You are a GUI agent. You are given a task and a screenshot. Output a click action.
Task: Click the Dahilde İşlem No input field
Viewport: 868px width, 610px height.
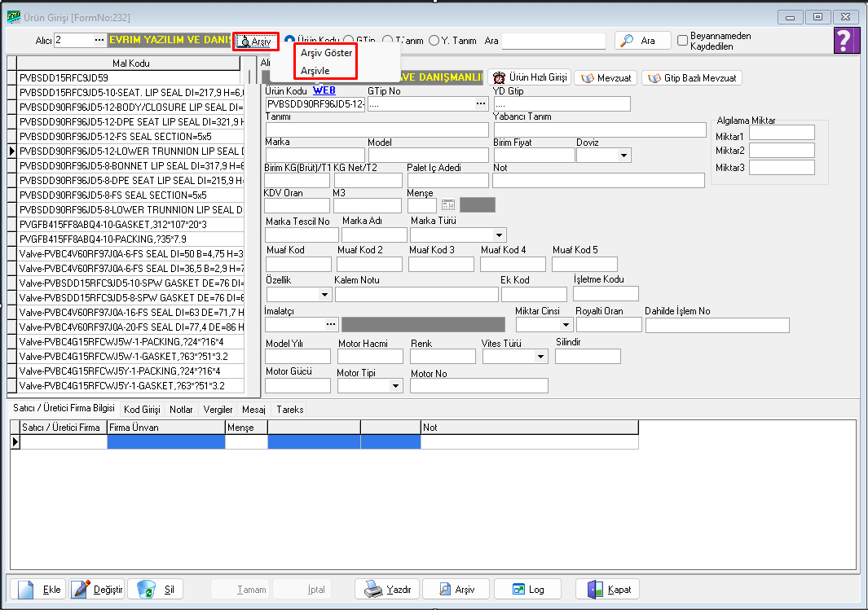click(717, 325)
